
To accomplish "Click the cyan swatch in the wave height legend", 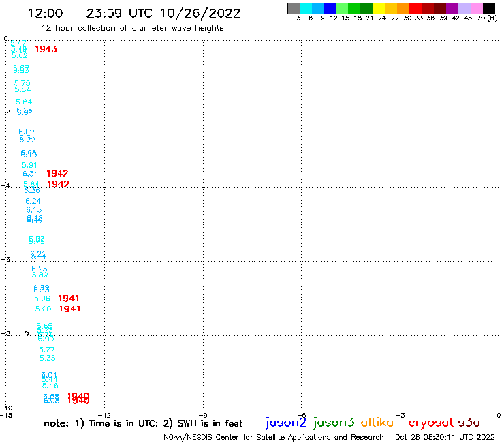I will click(306, 8).
